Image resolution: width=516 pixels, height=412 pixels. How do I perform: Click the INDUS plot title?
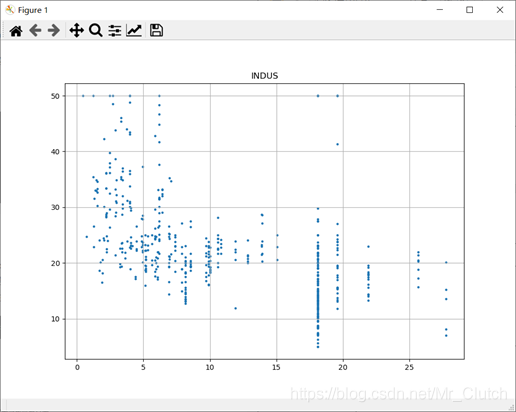[x=264, y=76]
